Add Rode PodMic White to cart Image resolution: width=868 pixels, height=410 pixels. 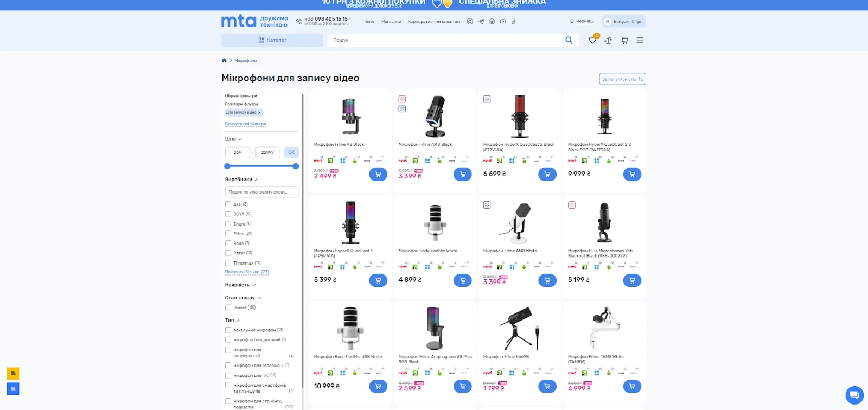tap(463, 280)
